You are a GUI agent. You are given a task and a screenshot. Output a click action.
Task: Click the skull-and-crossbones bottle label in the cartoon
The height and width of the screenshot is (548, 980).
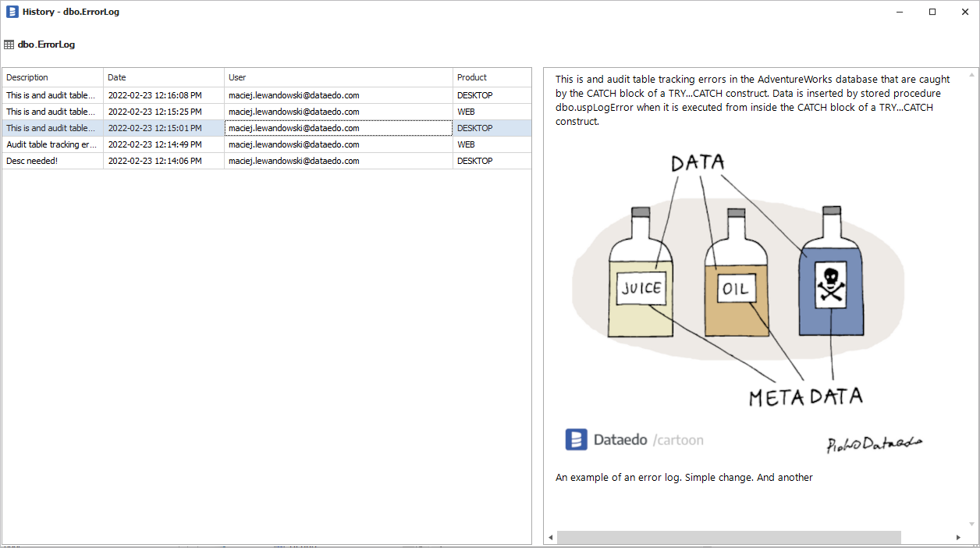[x=829, y=285]
